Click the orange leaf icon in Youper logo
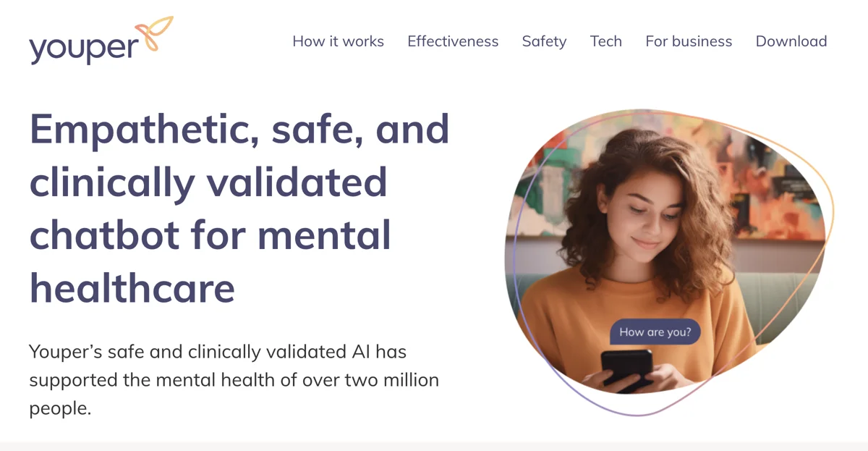The image size is (868, 451). pos(154,33)
